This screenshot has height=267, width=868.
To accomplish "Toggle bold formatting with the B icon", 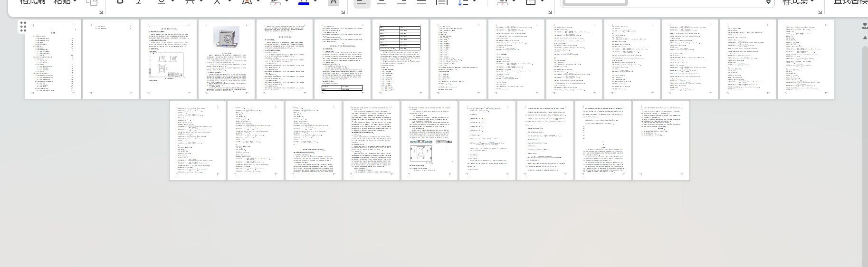I will tap(120, 2).
